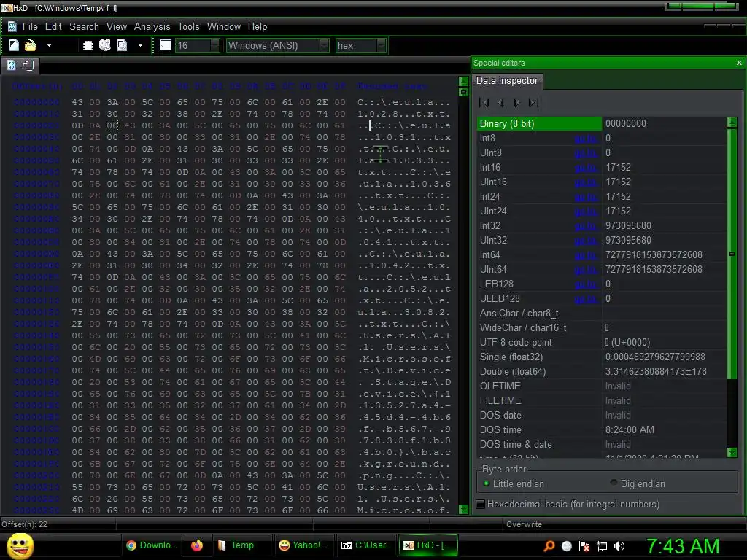Toggle the Hexadecimal basis checkbox
The width and height of the screenshot is (747, 560).
click(481, 505)
